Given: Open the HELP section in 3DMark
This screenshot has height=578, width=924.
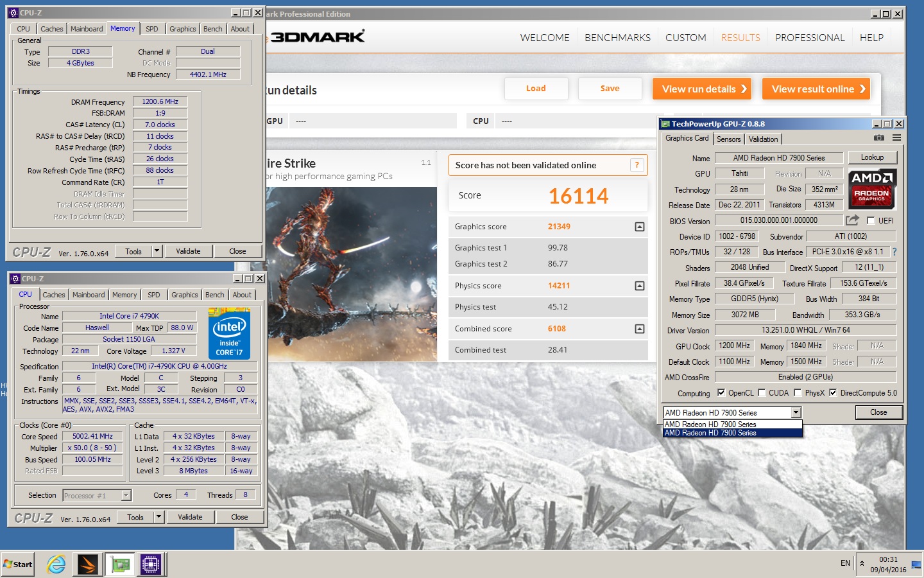Looking at the screenshot, I should click(x=871, y=38).
